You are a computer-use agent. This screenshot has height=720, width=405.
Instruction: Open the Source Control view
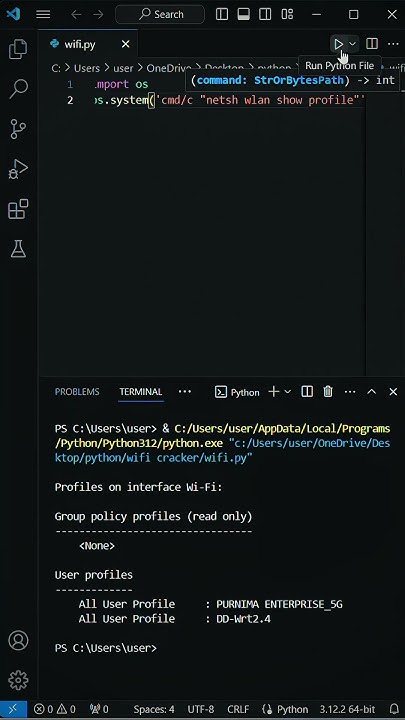[18, 129]
